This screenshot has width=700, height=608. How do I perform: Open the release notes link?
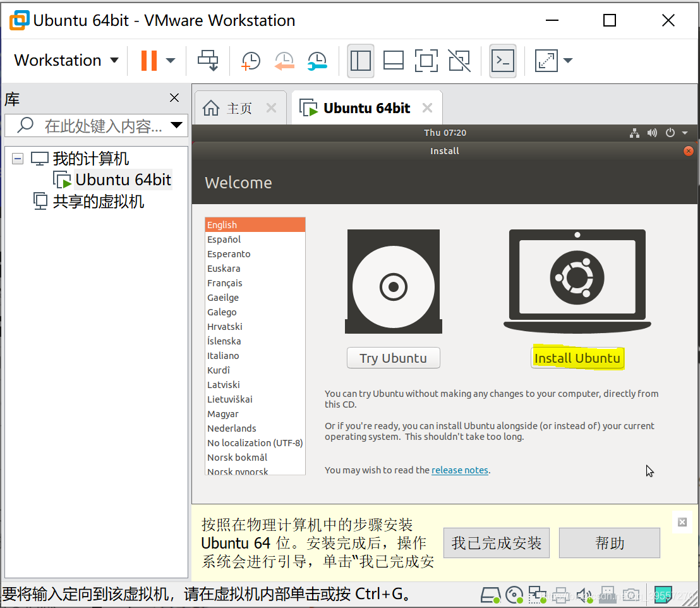(460, 470)
